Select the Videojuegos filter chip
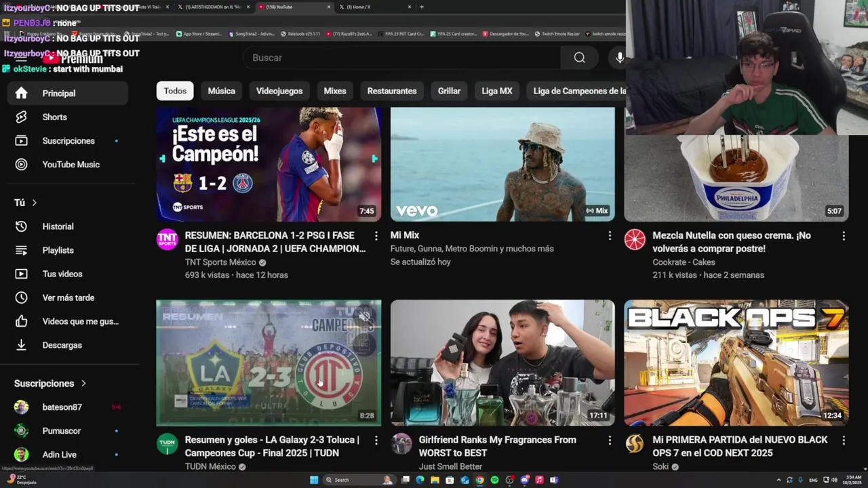Screen dimensions: 868x488 tap(279, 91)
